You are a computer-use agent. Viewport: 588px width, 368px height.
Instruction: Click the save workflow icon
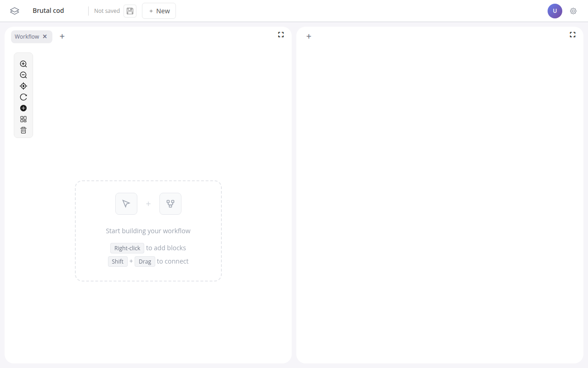(130, 11)
